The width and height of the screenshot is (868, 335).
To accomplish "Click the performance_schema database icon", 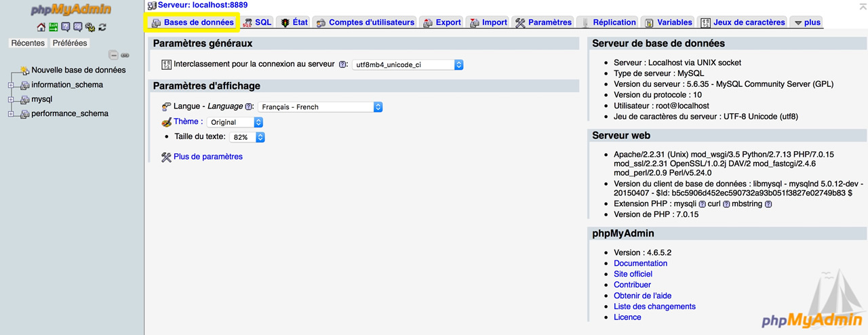I will pyautogui.click(x=24, y=113).
